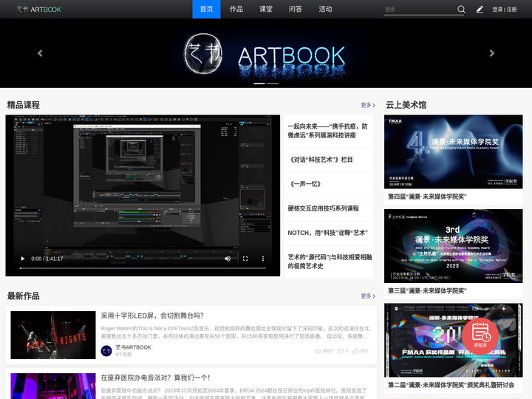Click the views eye icon on first article
532x399 pixels.
coord(318,351)
